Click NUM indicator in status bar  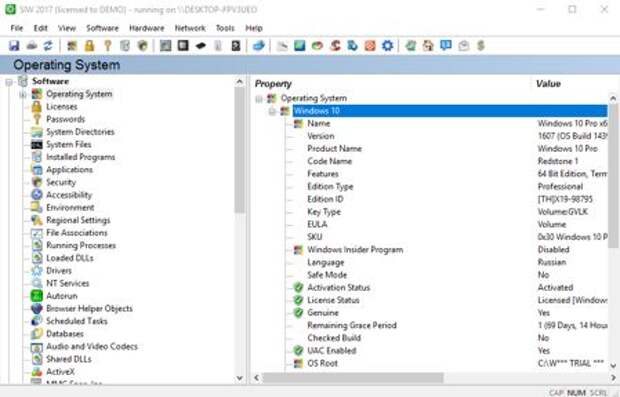point(577,393)
